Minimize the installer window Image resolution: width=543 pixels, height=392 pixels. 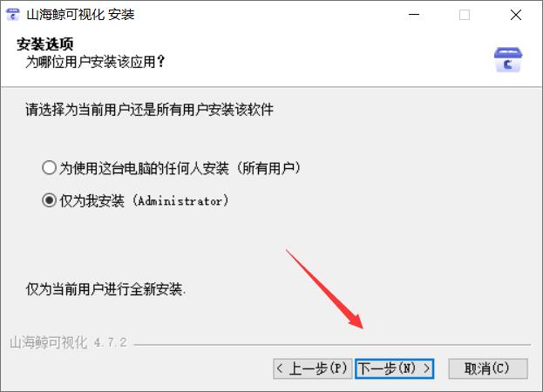(414, 15)
